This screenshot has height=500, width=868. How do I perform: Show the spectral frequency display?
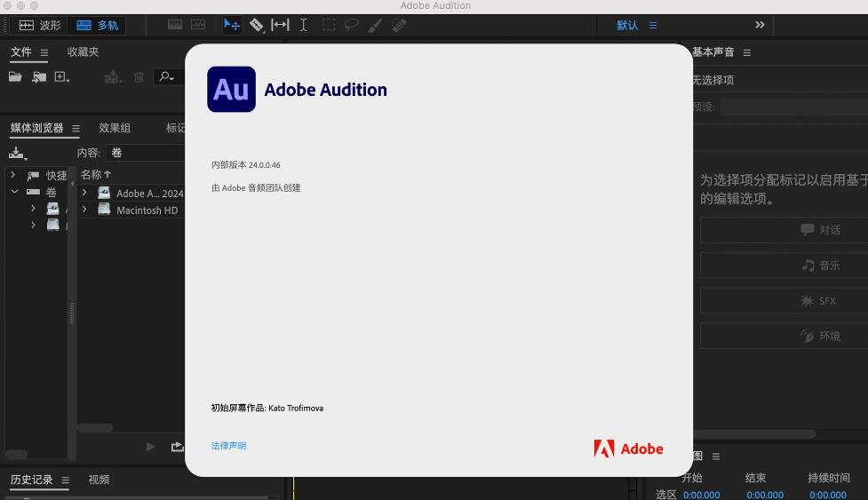coord(175,25)
